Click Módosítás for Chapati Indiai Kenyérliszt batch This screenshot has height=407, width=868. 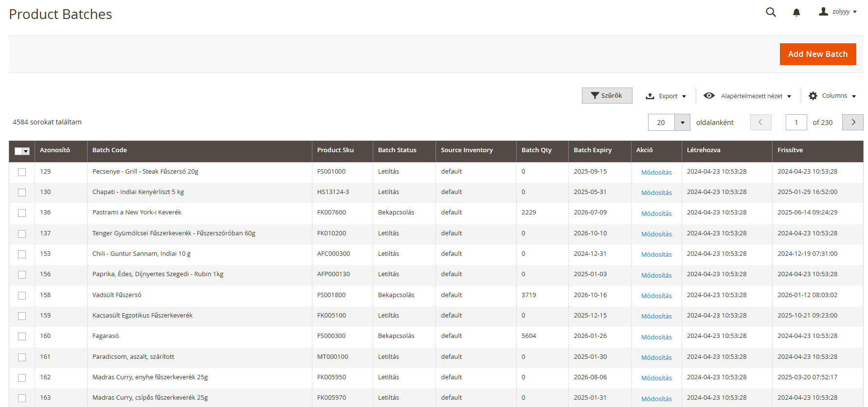[x=656, y=193]
